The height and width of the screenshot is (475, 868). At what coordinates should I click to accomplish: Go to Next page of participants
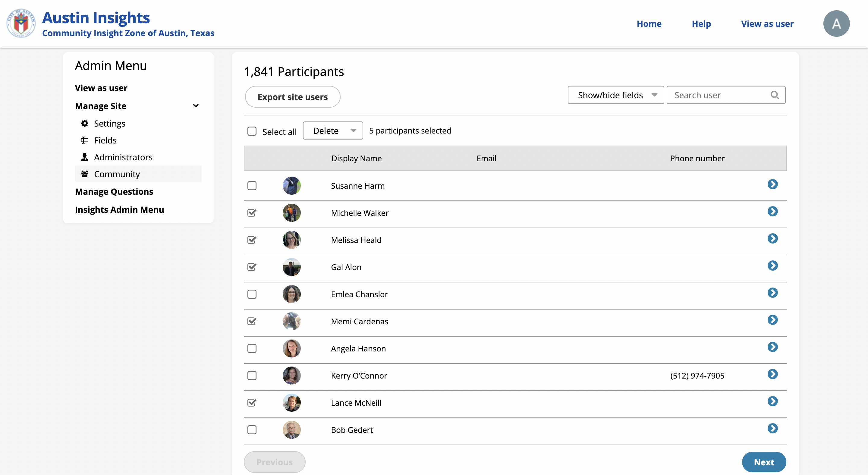click(x=763, y=462)
